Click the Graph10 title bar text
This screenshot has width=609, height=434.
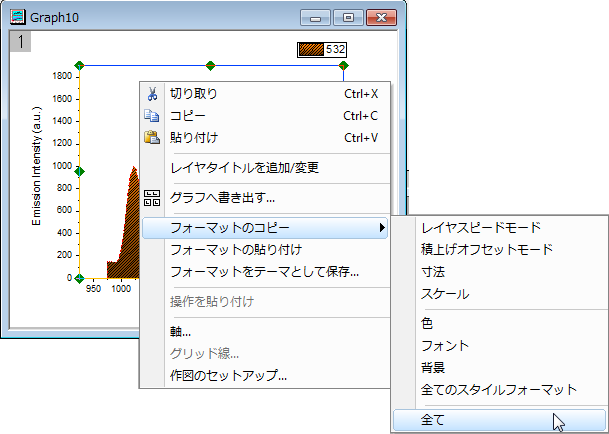54,17
